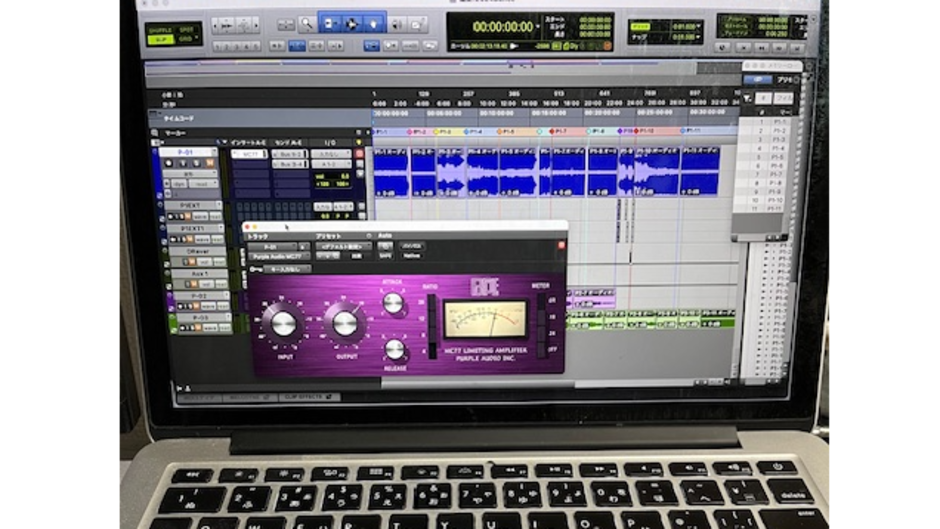This screenshot has height=529, width=940.
Task: Select the Grabber hand tool
Action: coord(373,24)
